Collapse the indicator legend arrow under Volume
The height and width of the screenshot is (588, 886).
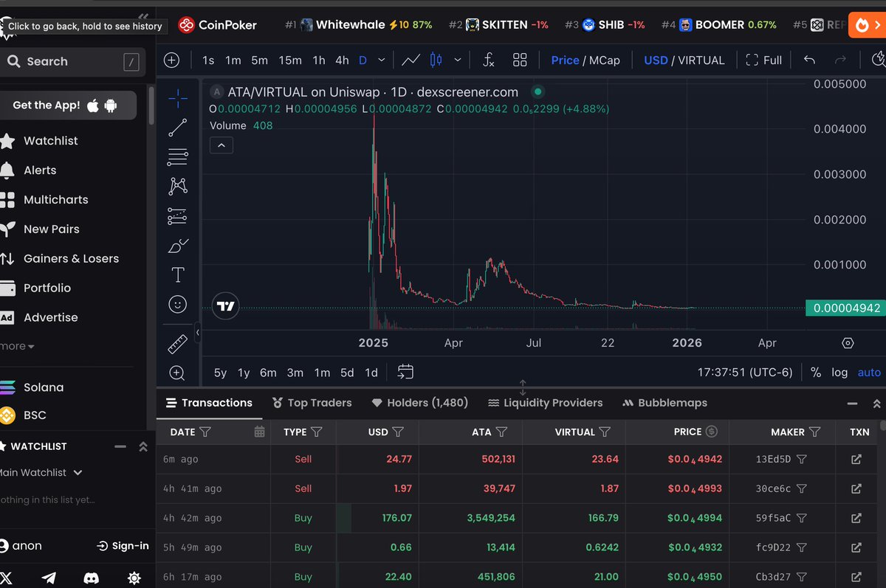221,145
